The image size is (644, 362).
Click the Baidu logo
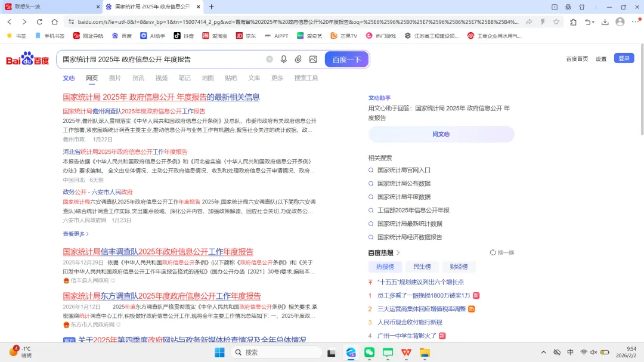[x=27, y=59]
